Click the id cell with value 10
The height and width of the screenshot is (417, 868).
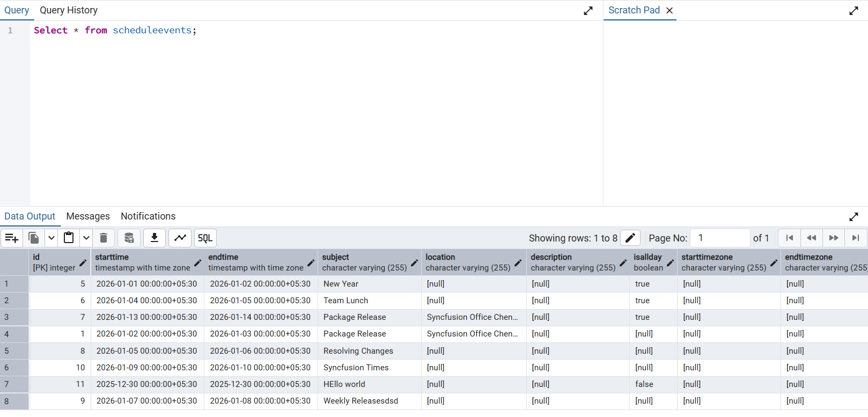click(x=60, y=368)
